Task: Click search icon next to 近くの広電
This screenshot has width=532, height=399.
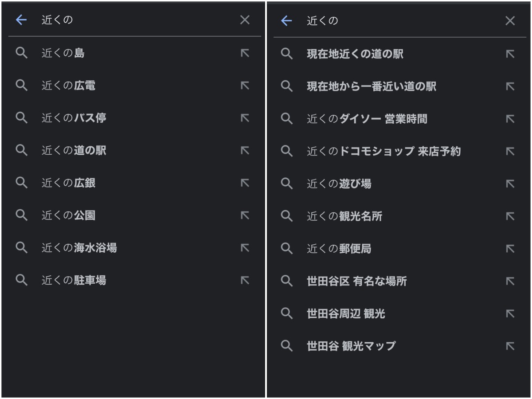Action: point(21,86)
